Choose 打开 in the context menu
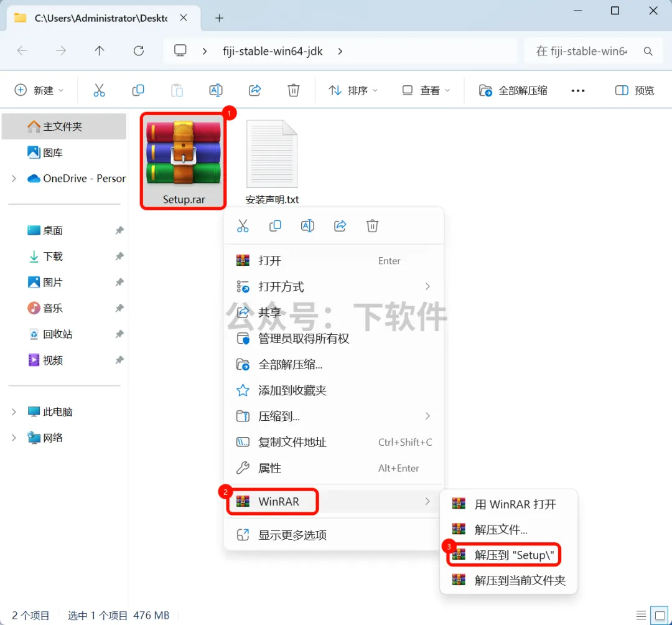672x625 pixels. click(x=334, y=261)
